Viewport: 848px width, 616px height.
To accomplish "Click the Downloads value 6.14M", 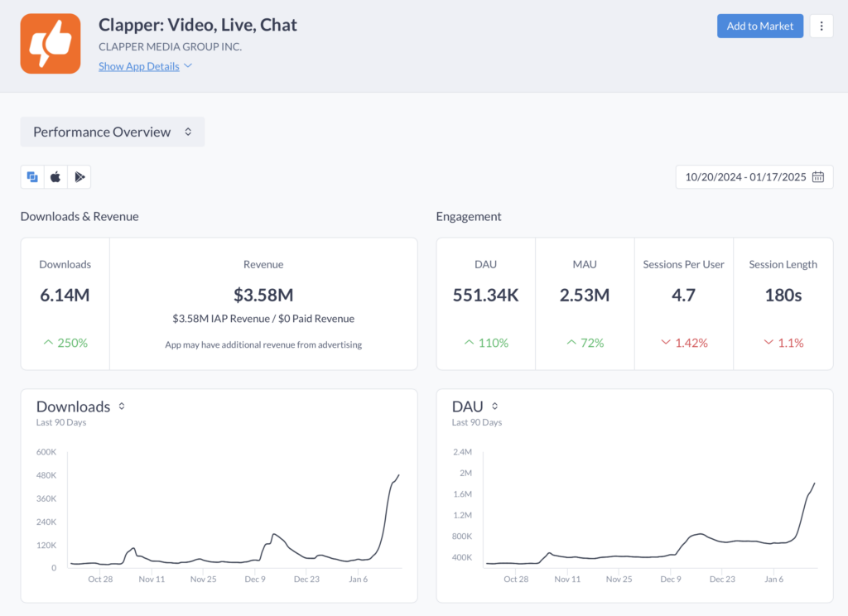I will point(65,296).
